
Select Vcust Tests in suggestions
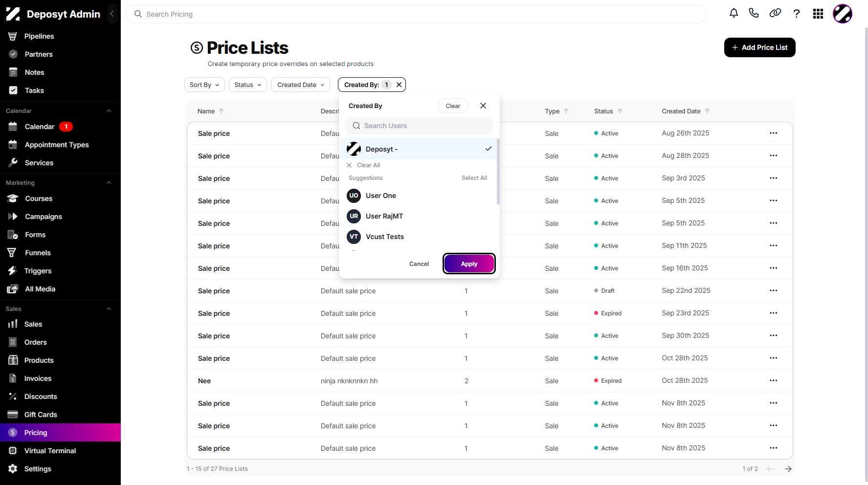(419, 237)
